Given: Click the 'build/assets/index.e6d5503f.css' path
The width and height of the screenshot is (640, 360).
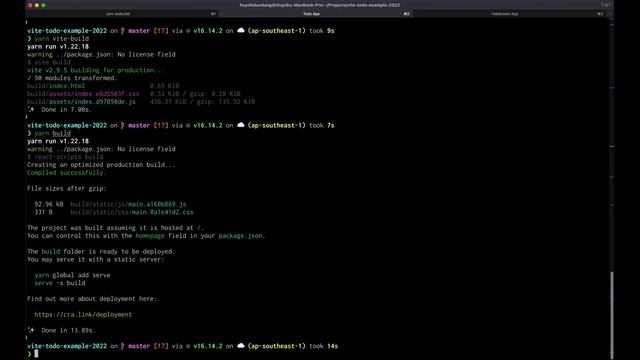Looking at the screenshot, I should pyautogui.click(x=83, y=94).
